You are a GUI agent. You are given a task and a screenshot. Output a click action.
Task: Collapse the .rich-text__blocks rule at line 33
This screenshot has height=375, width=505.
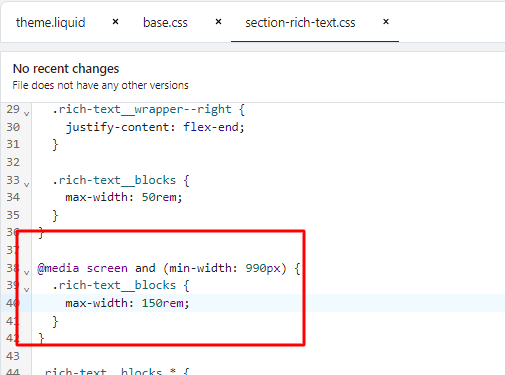tap(27, 184)
